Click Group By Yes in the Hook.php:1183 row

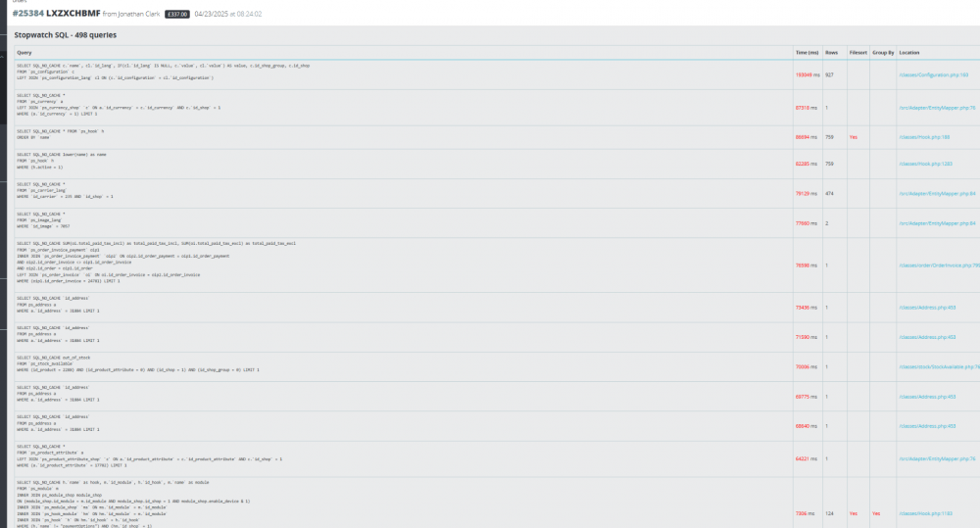point(876,513)
